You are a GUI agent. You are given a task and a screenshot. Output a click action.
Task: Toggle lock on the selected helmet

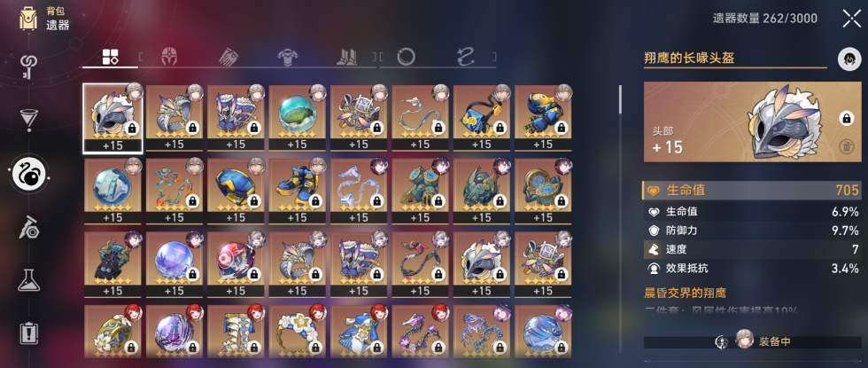tap(846, 118)
